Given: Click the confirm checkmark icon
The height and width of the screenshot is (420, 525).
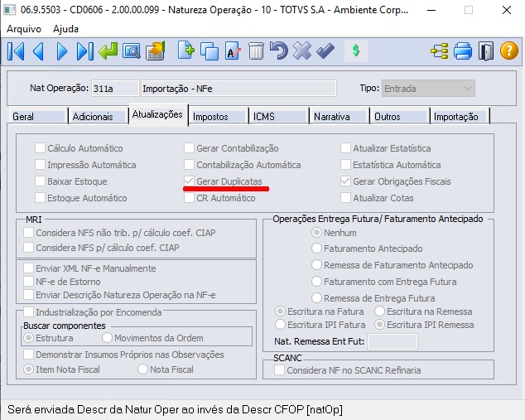Looking at the screenshot, I should pyautogui.click(x=325, y=51).
